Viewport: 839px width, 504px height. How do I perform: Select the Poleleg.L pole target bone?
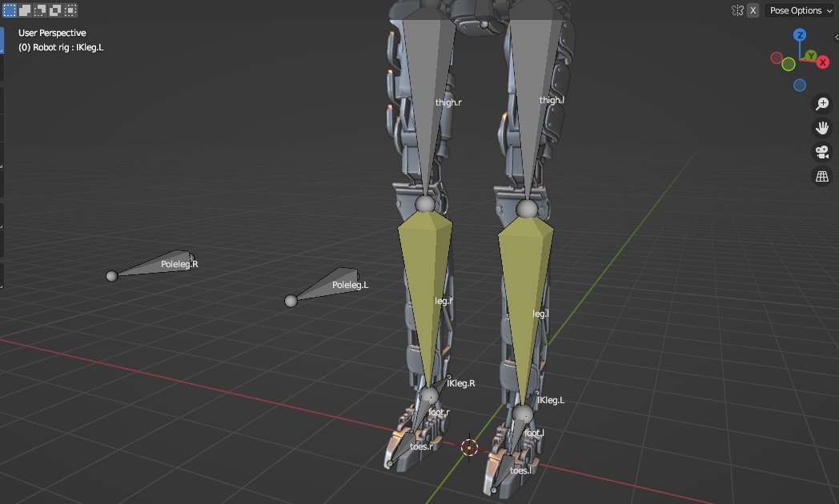point(327,286)
